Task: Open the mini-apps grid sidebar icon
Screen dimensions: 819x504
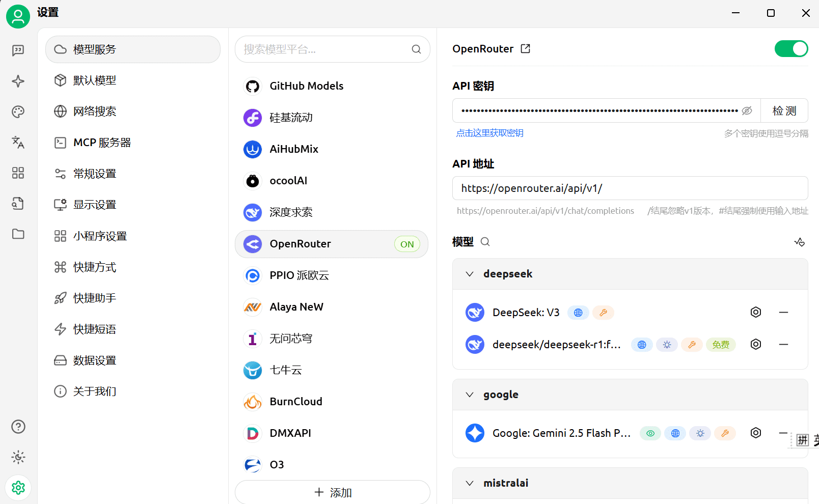Action: point(18,173)
